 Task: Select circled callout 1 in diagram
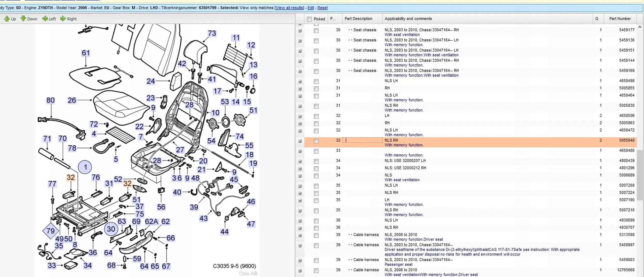click(x=85, y=167)
